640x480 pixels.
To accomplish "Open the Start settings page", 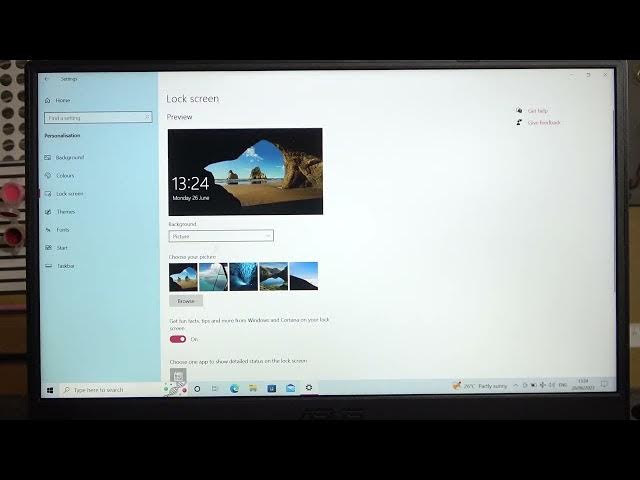I will pyautogui.click(x=62, y=247).
